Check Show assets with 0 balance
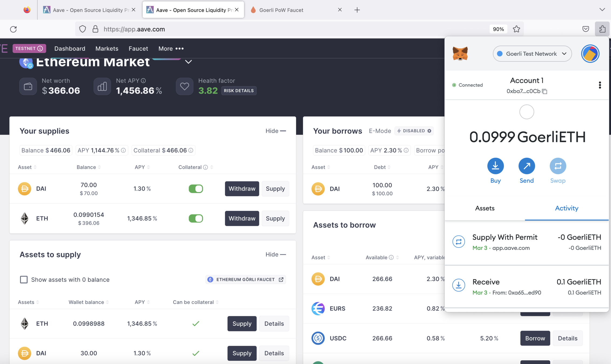The image size is (611, 364). click(24, 280)
